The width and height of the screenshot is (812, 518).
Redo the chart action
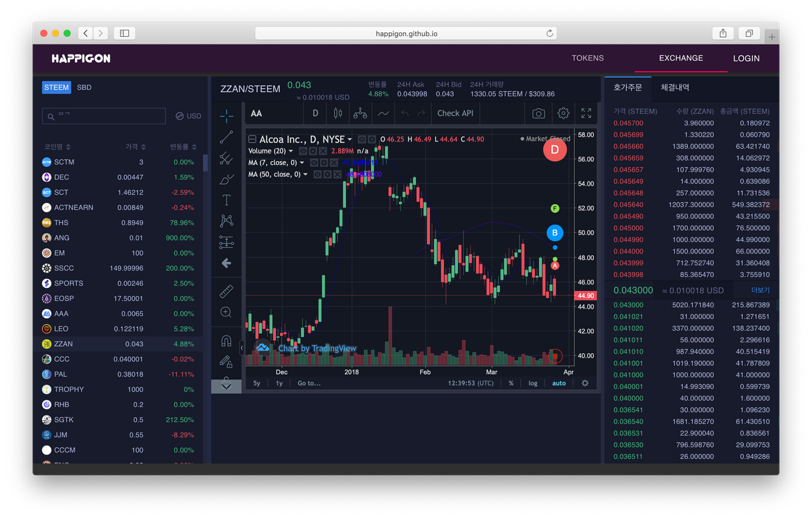pos(421,113)
